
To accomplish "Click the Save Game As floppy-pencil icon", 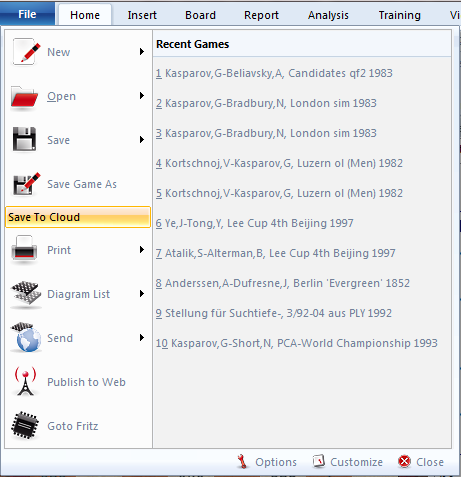I will pyautogui.click(x=26, y=184).
